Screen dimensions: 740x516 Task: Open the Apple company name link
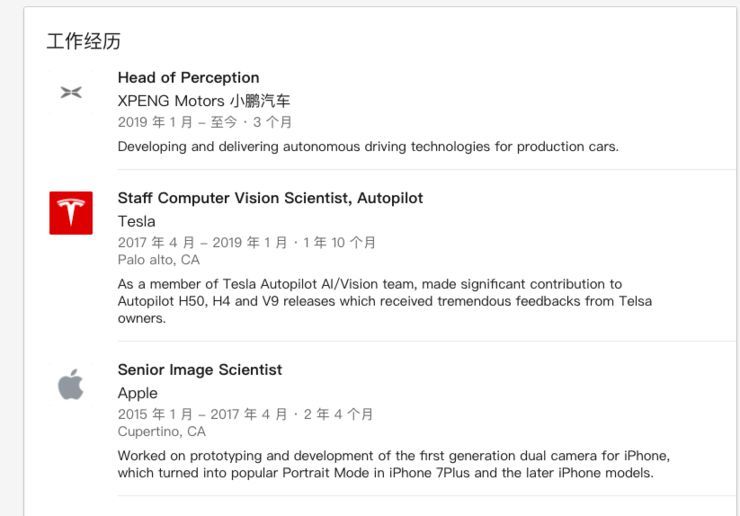coord(137,393)
